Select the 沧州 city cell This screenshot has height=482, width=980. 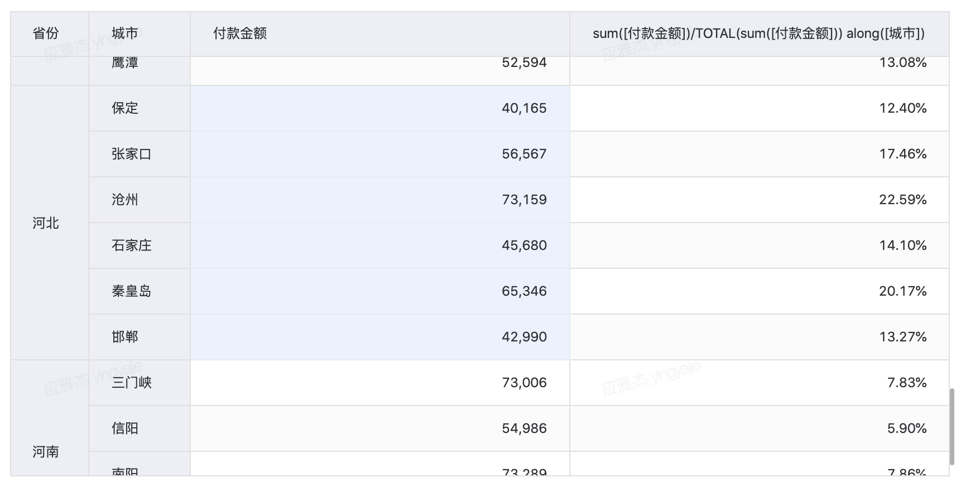point(125,200)
